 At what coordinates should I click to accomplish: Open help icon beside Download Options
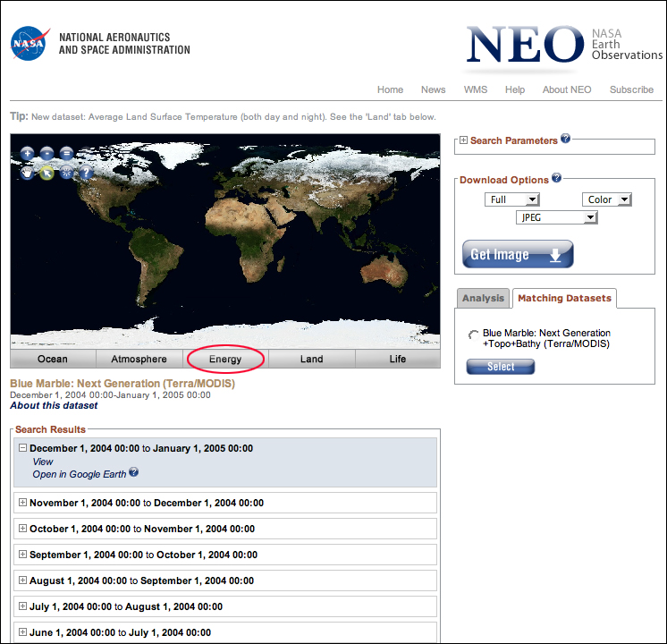coord(556,179)
